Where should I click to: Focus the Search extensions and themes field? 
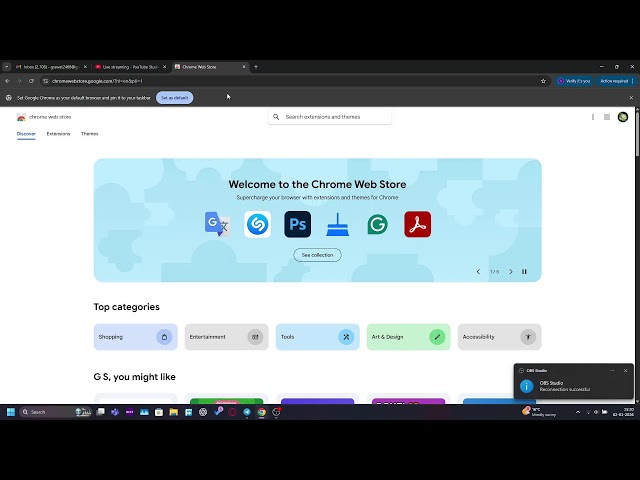point(330,117)
